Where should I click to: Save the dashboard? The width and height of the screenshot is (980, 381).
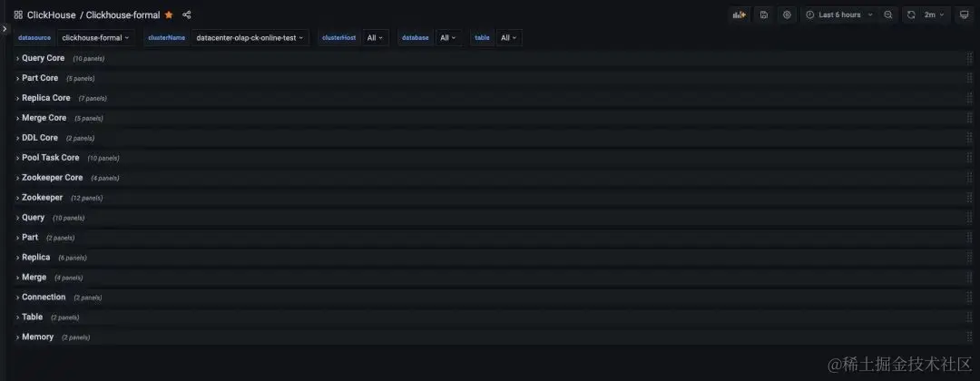point(764,15)
